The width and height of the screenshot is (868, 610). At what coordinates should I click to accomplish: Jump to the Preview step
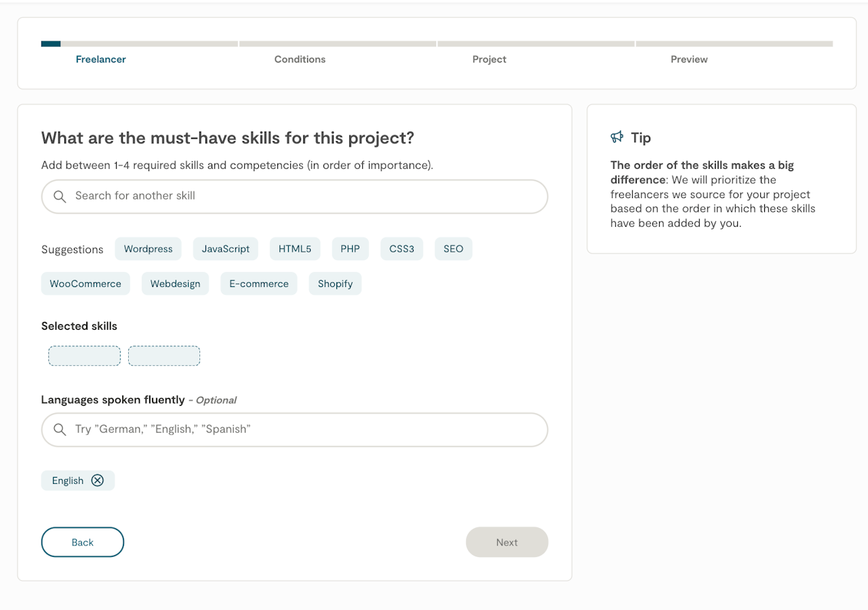689,59
